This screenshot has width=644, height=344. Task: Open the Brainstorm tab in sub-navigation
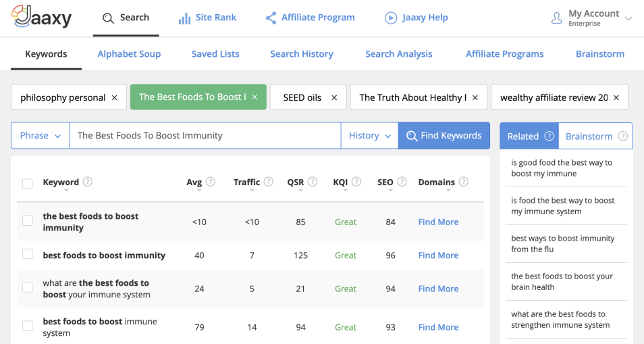[x=600, y=54]
